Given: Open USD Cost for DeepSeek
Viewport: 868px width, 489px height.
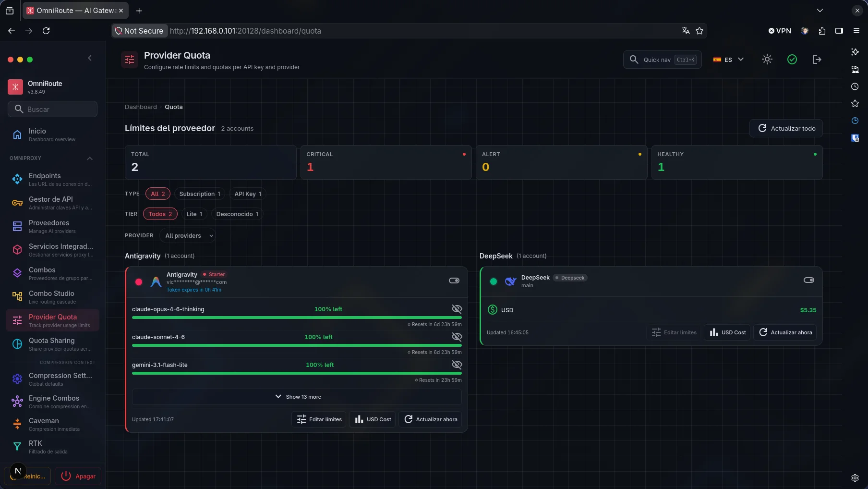Looking at the screenshot, I should coord(727,332).
